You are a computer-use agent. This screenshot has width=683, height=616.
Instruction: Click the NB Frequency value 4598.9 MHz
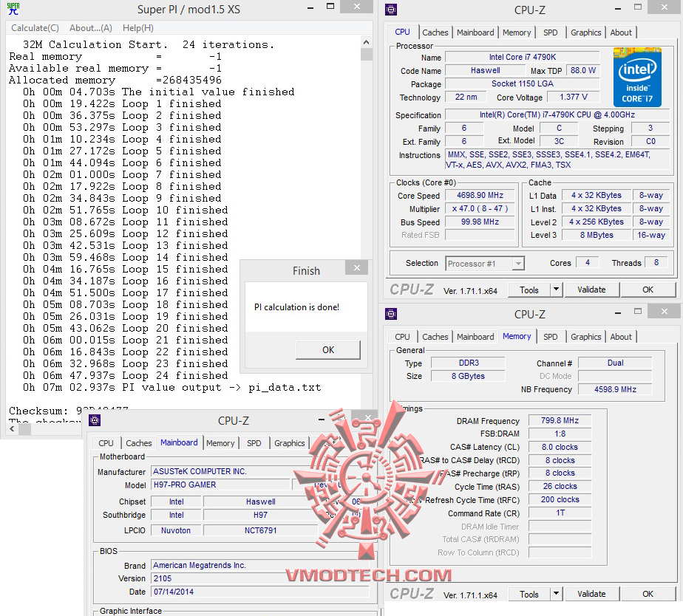[x=615, y=389]
